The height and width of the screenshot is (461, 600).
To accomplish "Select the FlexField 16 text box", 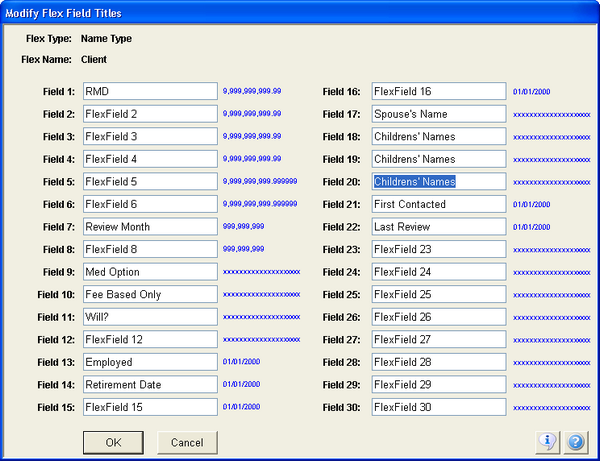I will tap(438, 91).
